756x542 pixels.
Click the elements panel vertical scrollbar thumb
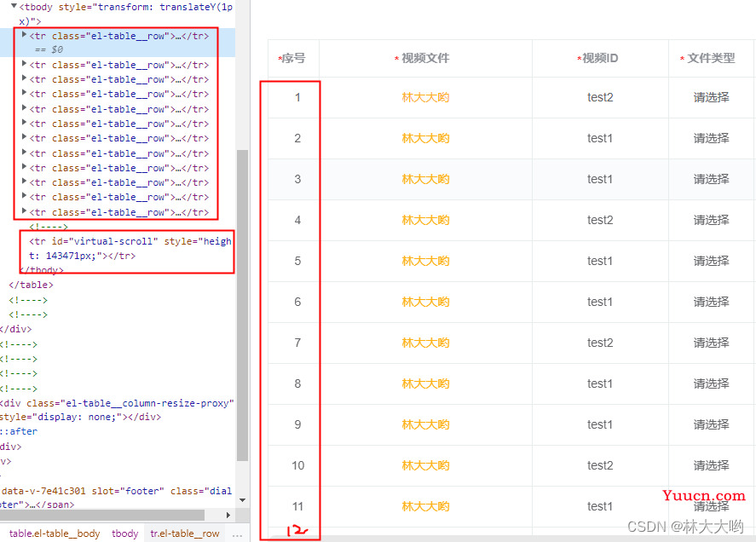(x=243, y=305)
